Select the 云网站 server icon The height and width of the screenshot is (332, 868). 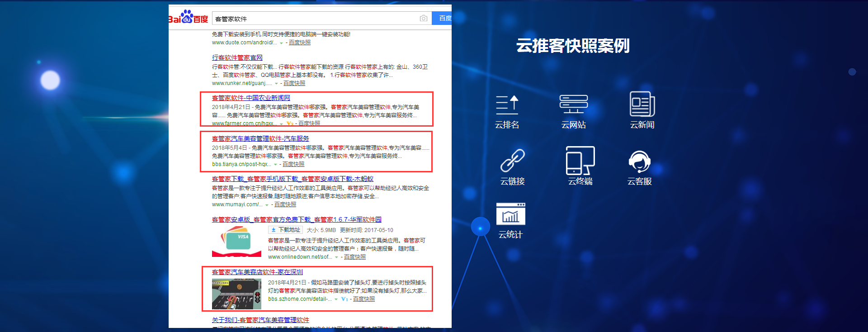click(573, 104)
